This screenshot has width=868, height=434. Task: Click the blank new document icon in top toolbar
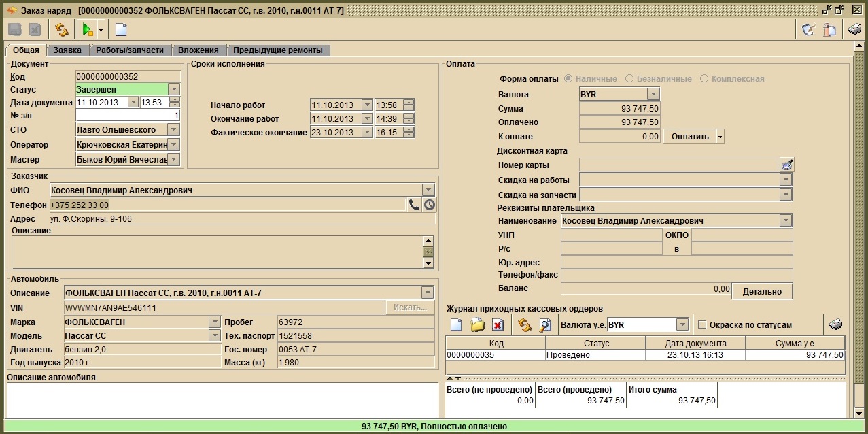(121, 29)
